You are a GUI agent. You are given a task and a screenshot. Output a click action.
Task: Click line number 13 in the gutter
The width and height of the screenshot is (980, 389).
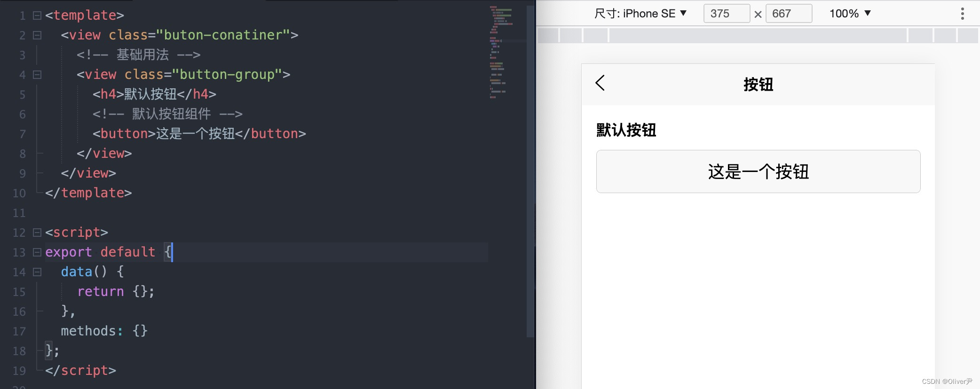pyautogui.click(x=19, y=253)
